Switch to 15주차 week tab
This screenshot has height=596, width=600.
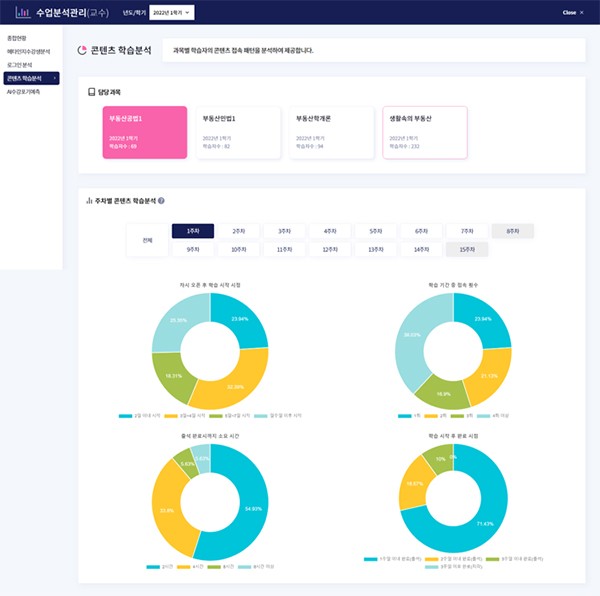pyautogui.click(x=467, y=249)
